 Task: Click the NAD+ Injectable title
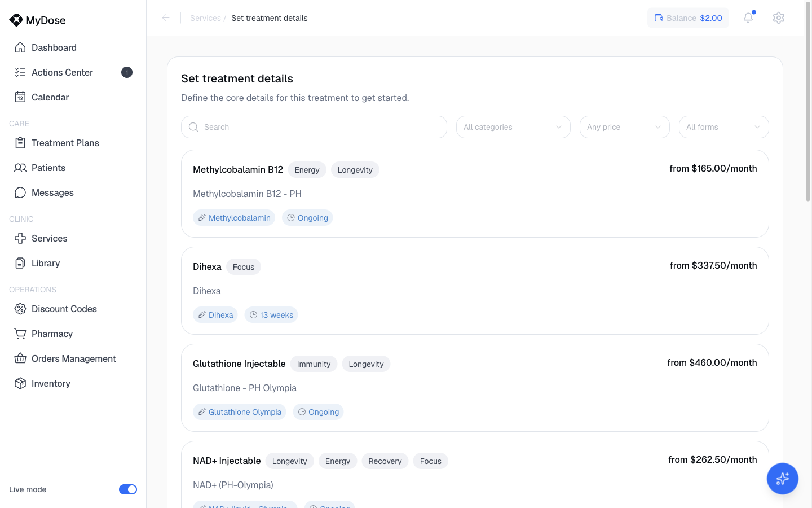point(227,461)
